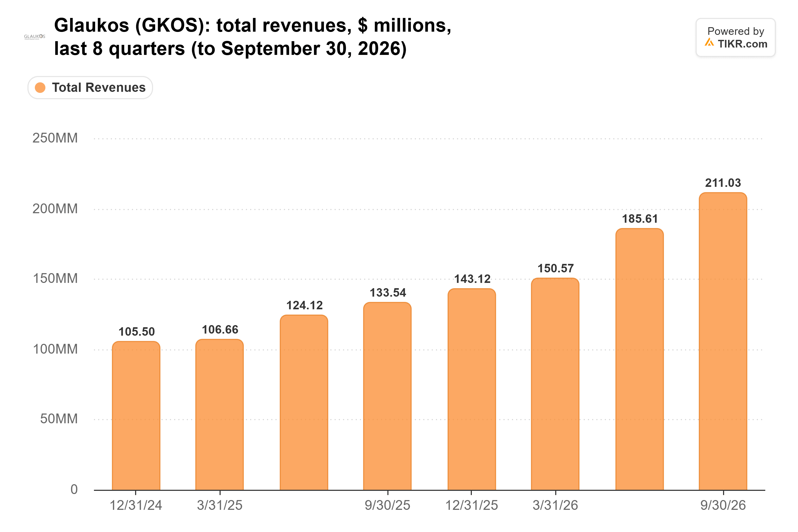The width and height of the screenshot is (798, 532).
Task: Click the 3/31/25 x-axis date label
Action: click(220, 505)
